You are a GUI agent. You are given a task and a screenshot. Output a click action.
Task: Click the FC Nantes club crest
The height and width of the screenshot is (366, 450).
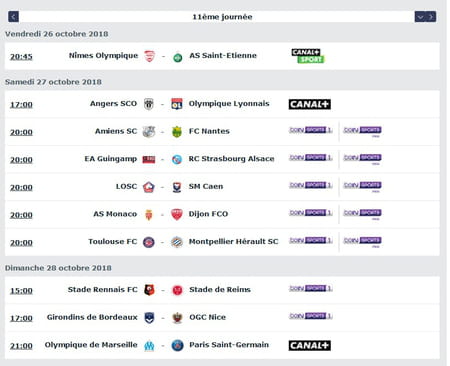tap(177, 132)
